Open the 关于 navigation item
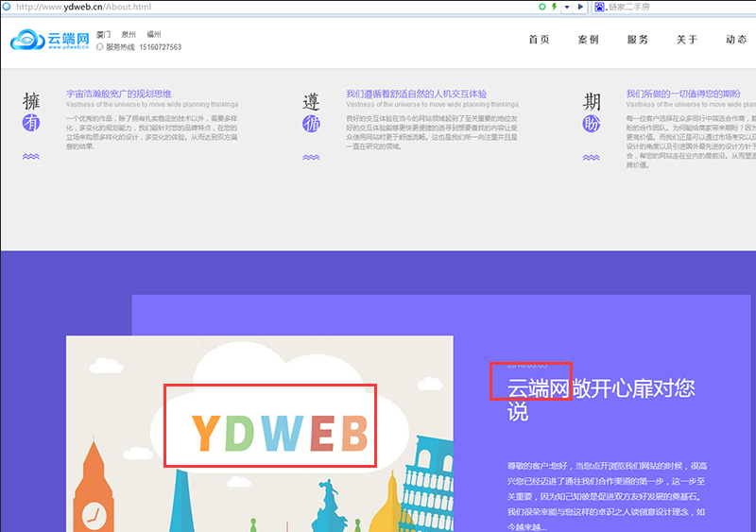Viewport: 756px width, 532px height. [x=687, y=40]
